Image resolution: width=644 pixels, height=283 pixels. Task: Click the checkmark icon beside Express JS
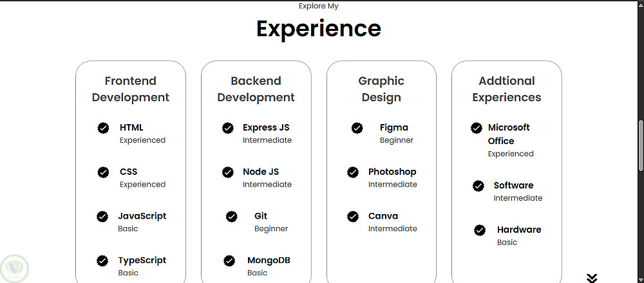click(x=228, y=128)
